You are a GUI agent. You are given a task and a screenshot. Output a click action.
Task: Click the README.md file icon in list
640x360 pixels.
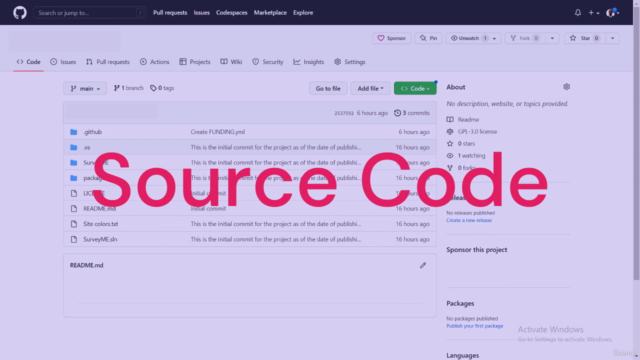click(73, 209)
